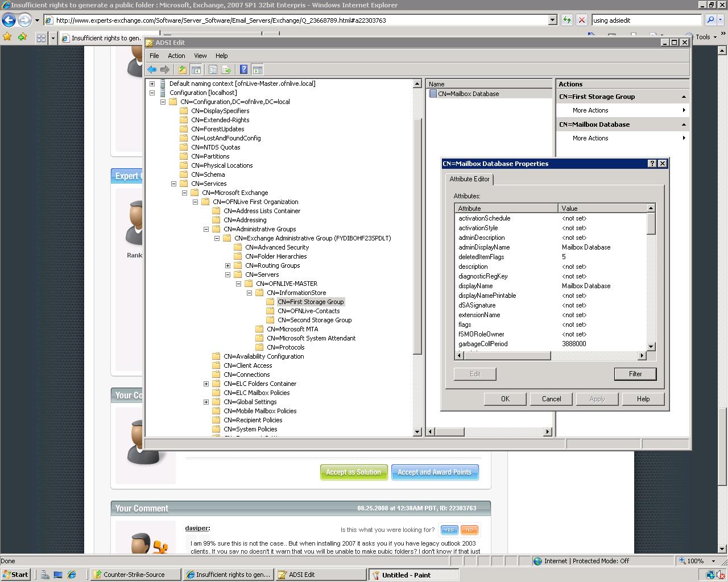Click the Server Manager quick launch icon
This screenshot has height=582, width=728.
pyautogui.click(x=44, y=575)
